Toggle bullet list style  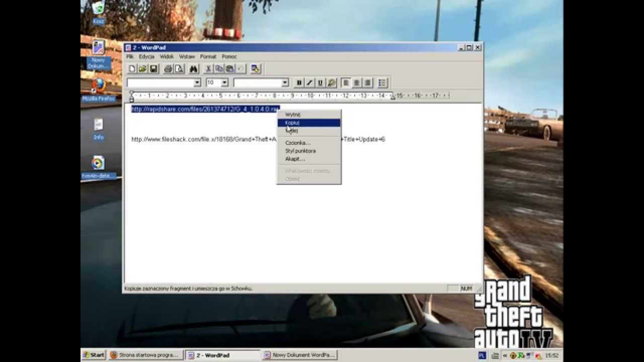click(382, 83)
